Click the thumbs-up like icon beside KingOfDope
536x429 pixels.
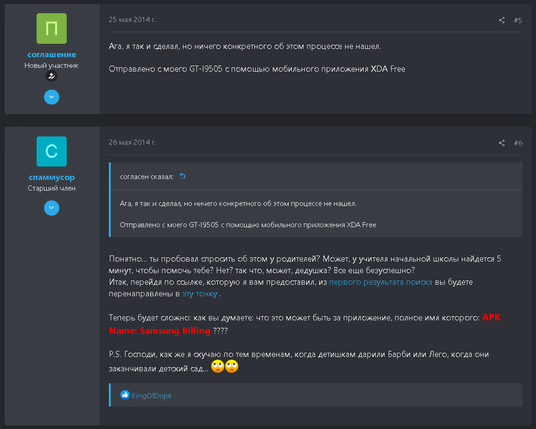point(125,395)
